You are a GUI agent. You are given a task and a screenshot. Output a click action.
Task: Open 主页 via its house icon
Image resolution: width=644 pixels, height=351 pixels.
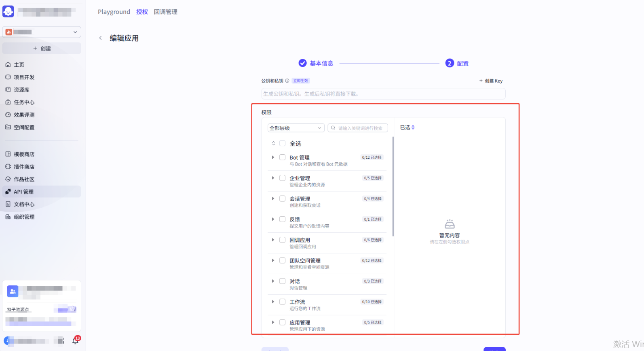click(8, 65)
